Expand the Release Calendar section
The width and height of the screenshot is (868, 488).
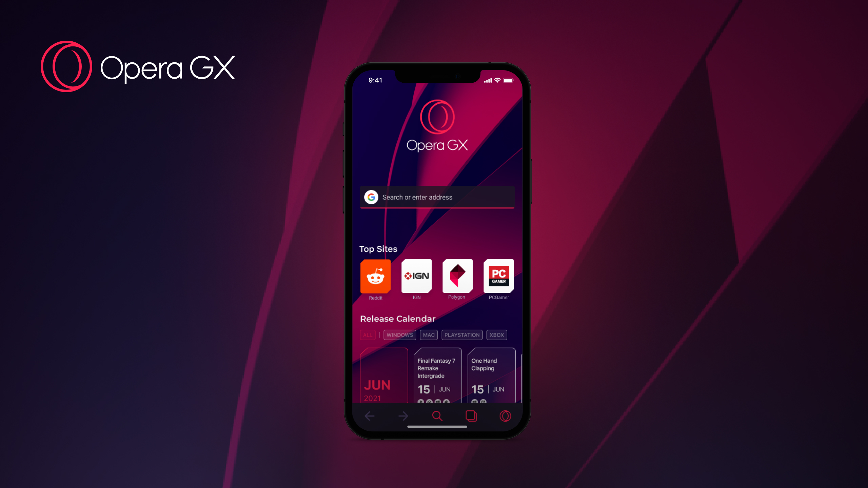[398, 318]
